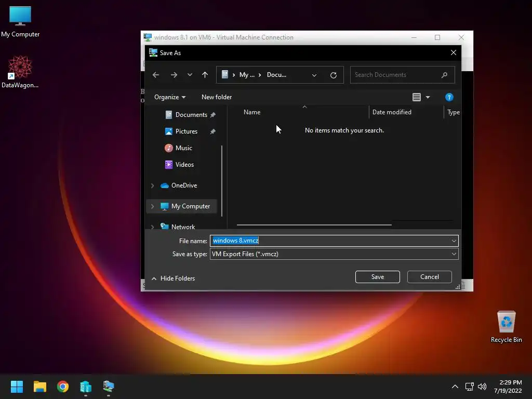The height and width of the screenshot is (399, 532).
Task: Click the navigation pane scrollbar
Action: (x=222, y=180)
